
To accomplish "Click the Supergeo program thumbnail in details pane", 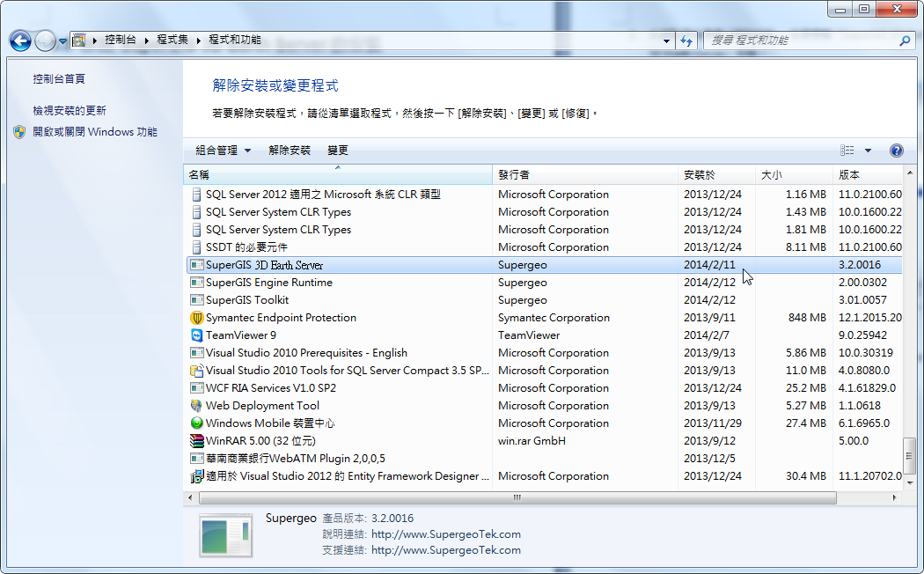I will tap(225, 535).
